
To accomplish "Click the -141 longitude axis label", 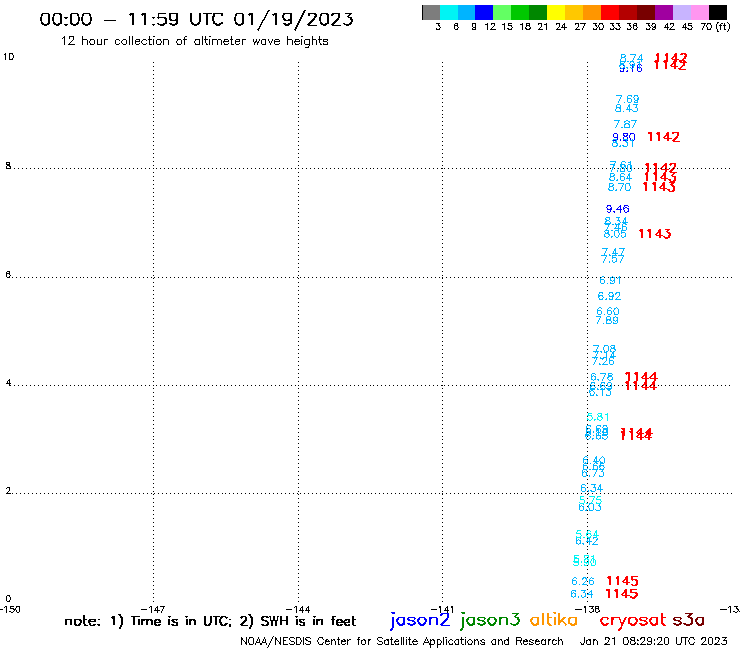I will coord(442,609).
